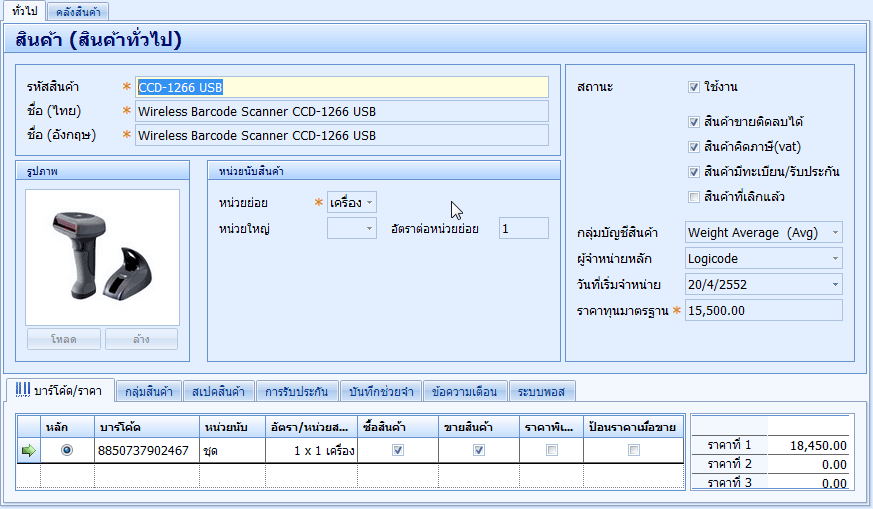
Task: Enable the สินค้าที่เลิกแล้ว checkbox
Action: (x=694, y=197)
